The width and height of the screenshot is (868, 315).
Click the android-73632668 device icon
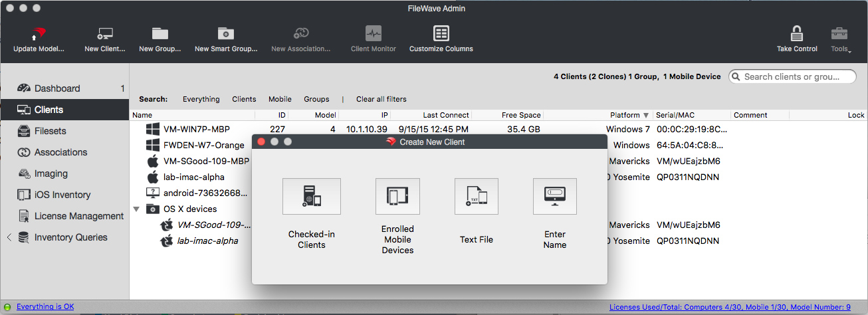[153, 193]
